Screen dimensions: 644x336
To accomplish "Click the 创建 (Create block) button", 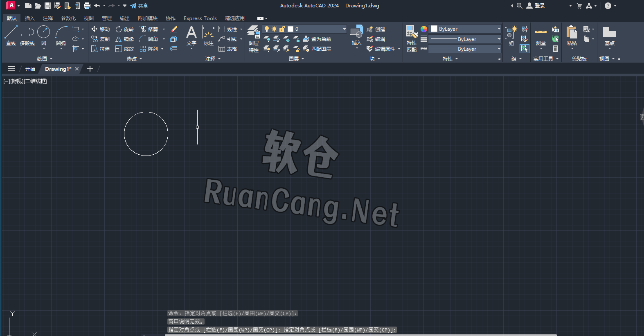I will [376, 29].
